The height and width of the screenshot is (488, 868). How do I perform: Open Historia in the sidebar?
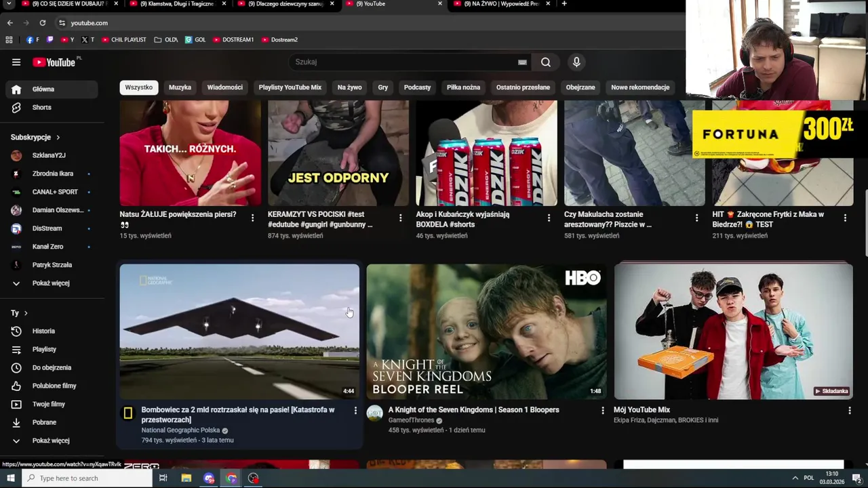(52, 331)
